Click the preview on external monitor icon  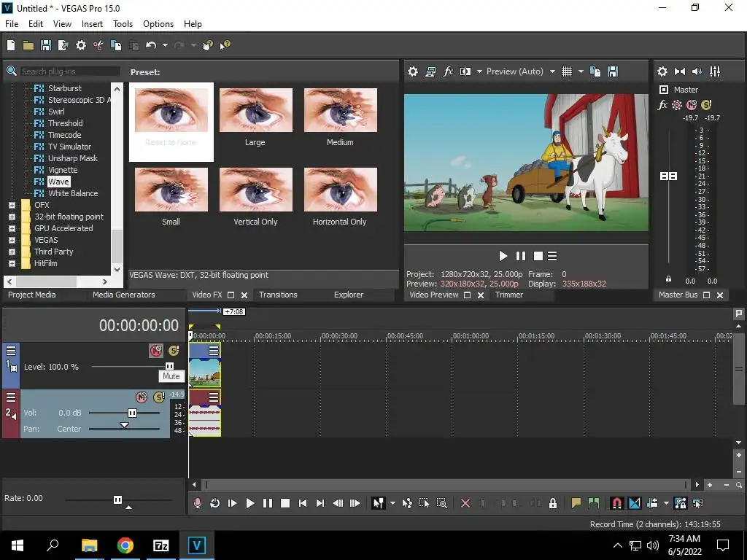(430, 71)
